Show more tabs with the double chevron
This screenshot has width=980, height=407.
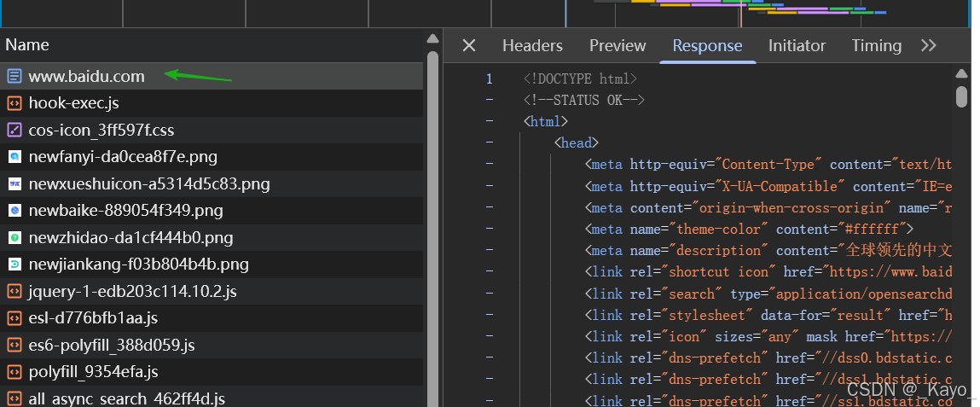click(x=929, y=45)
